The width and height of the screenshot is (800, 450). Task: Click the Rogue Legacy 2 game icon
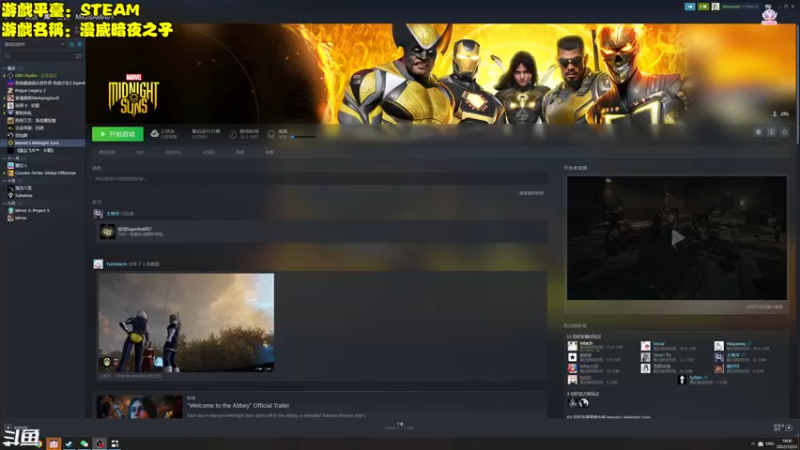[x=10, y=90]
